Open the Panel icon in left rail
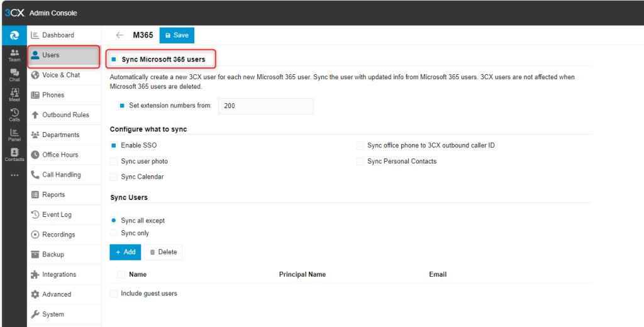This screenshot has height=327, width=644. pos(14,135)
